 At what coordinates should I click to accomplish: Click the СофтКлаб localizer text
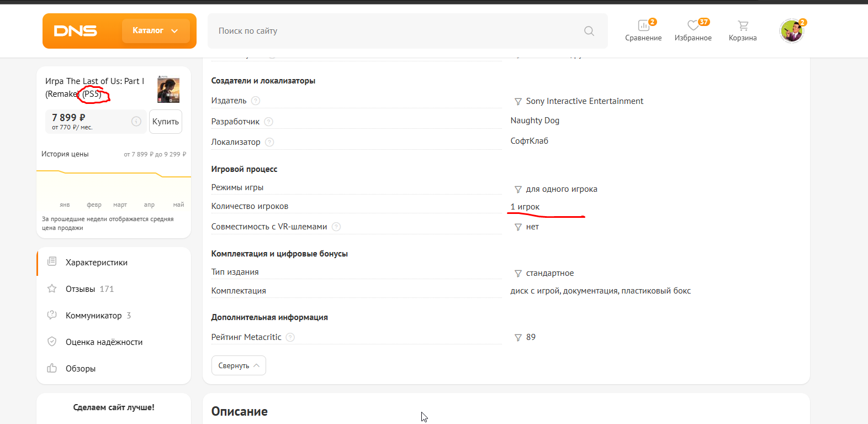coord(530,141)
